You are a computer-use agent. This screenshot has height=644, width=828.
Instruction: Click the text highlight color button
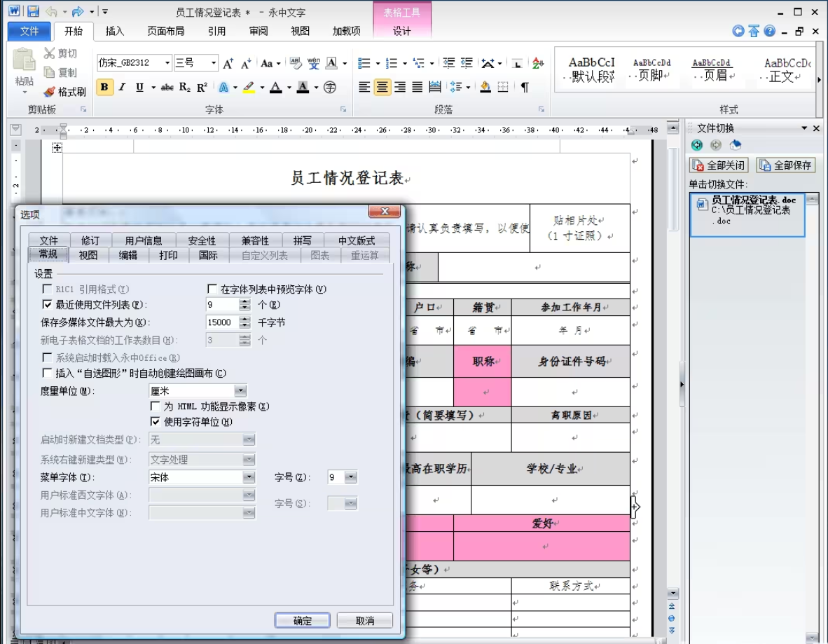(x=249, y=87)
